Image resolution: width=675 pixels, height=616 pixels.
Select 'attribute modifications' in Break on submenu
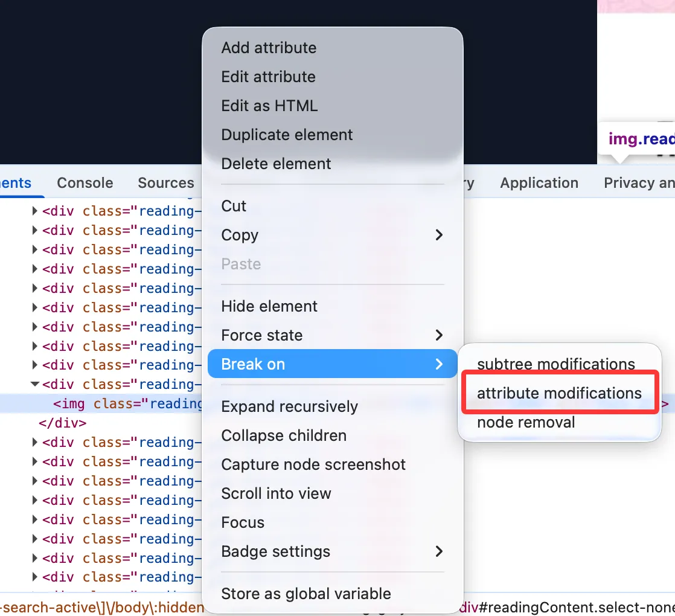[x=559, y=393]
